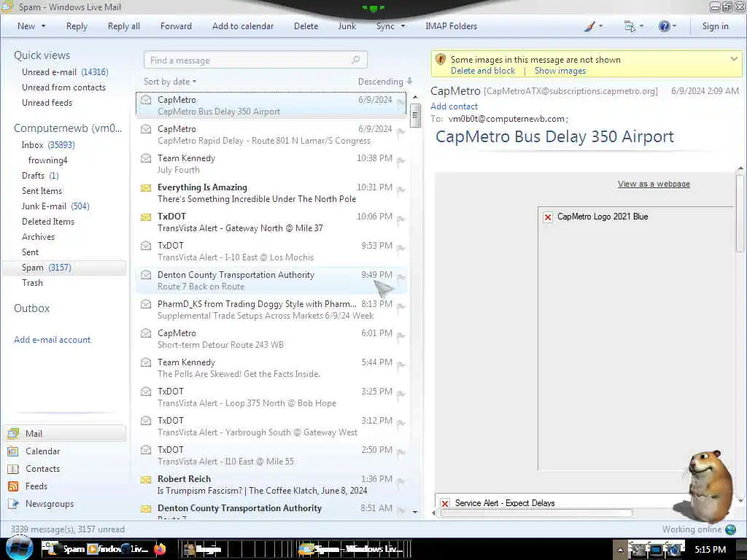Click the Find a message field

(x=255, y=60)
